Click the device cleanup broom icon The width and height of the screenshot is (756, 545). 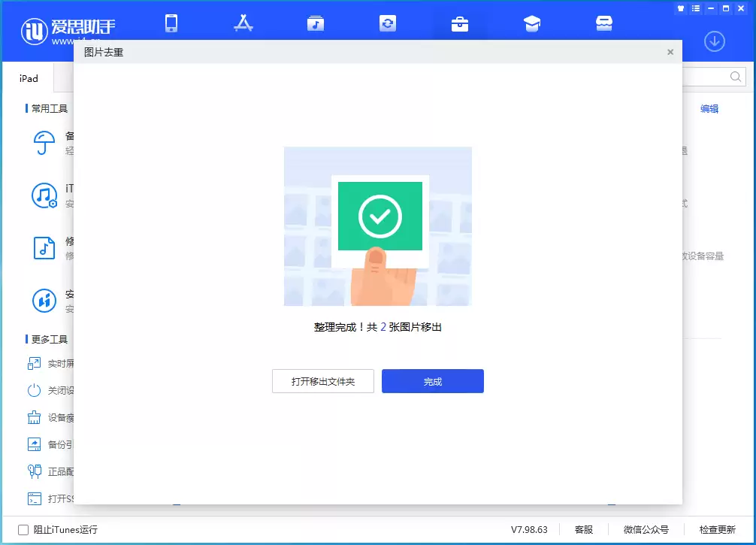34,417
